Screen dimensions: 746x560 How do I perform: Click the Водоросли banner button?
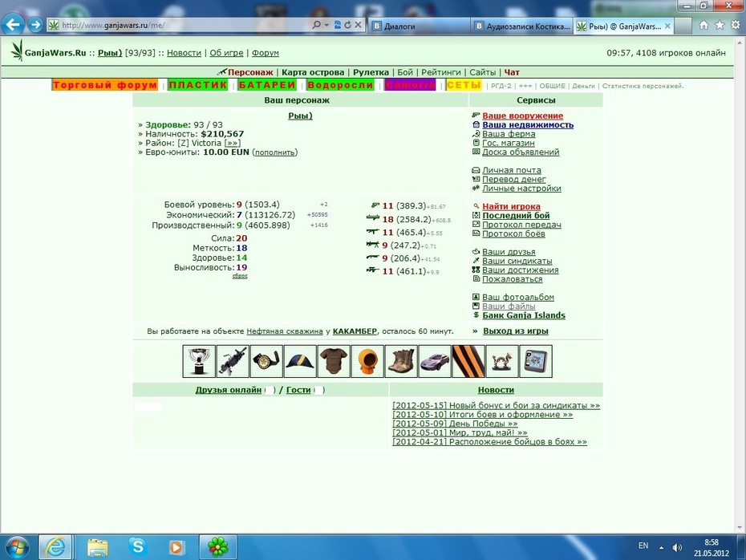pyautogui.click(x=340, y=85)
